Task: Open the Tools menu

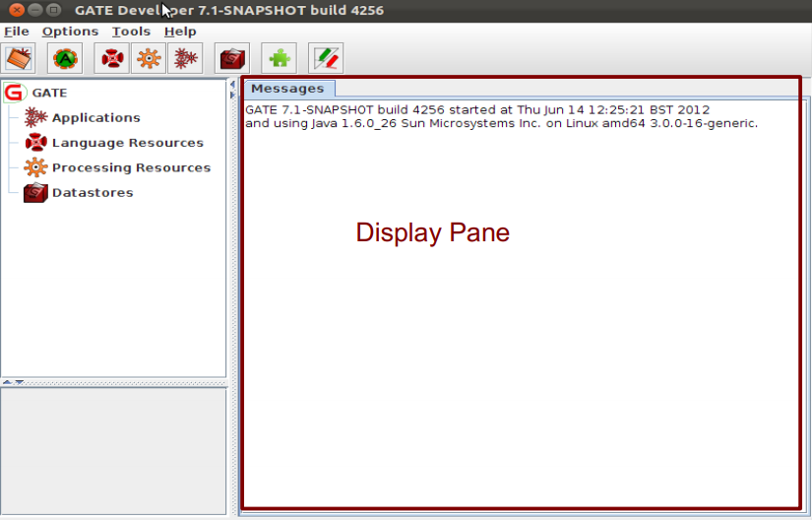Action: pos(132,32)
